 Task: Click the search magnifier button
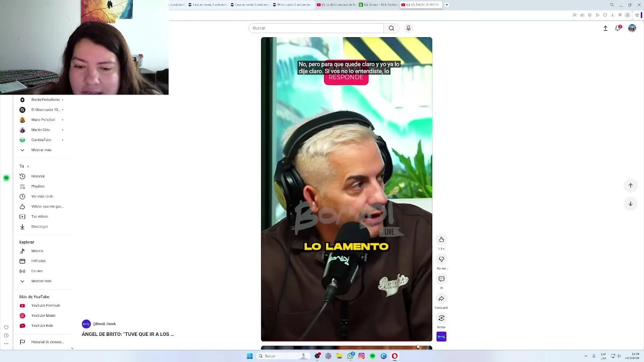(391, 28)
